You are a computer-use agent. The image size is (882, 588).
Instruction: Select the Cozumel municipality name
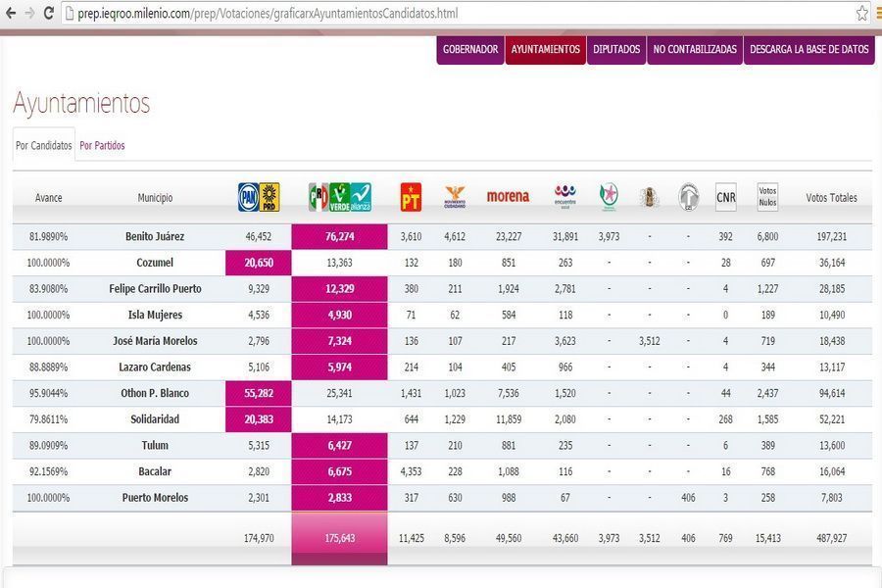pyautogui.click(x=155, y=263)
